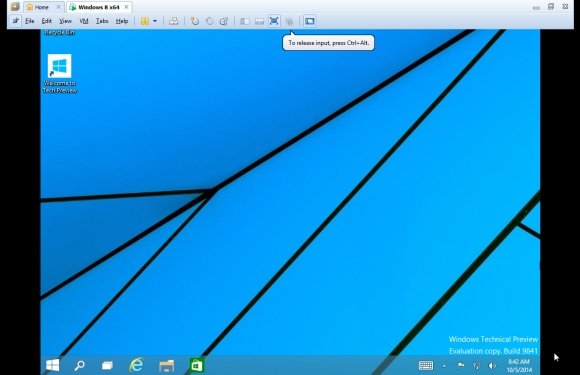Open the snapshot manager icon
This screenshot has height=375, width=580.
pos(224,21)
